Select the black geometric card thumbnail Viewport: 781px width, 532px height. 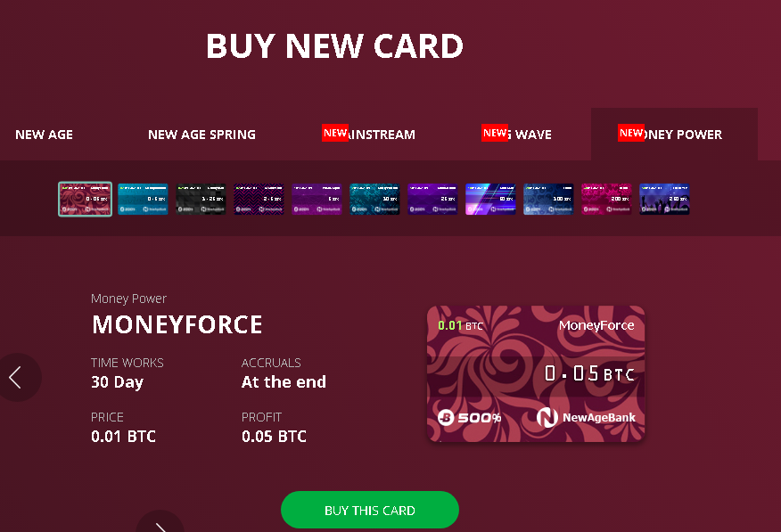(201, 199)
